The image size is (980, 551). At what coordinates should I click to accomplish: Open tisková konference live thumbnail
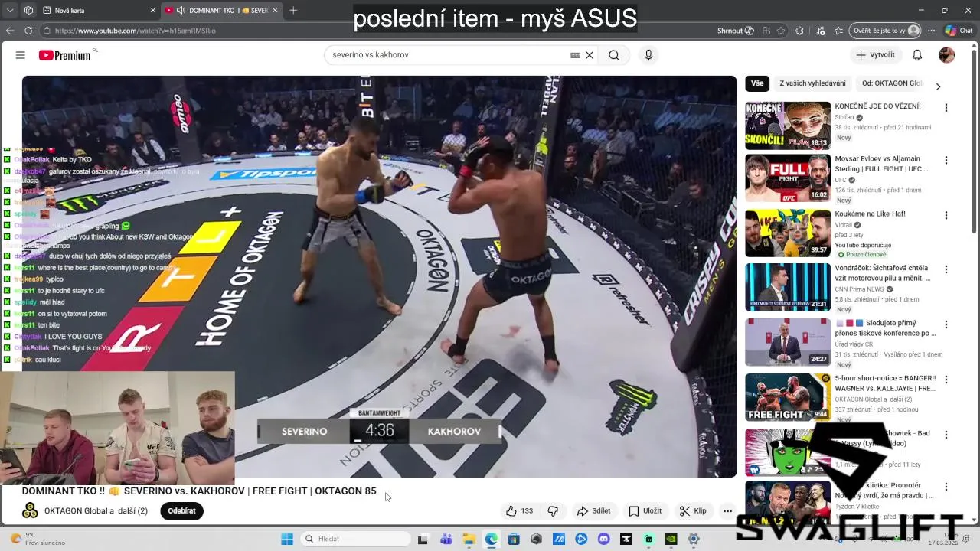[x=788, y=343]
